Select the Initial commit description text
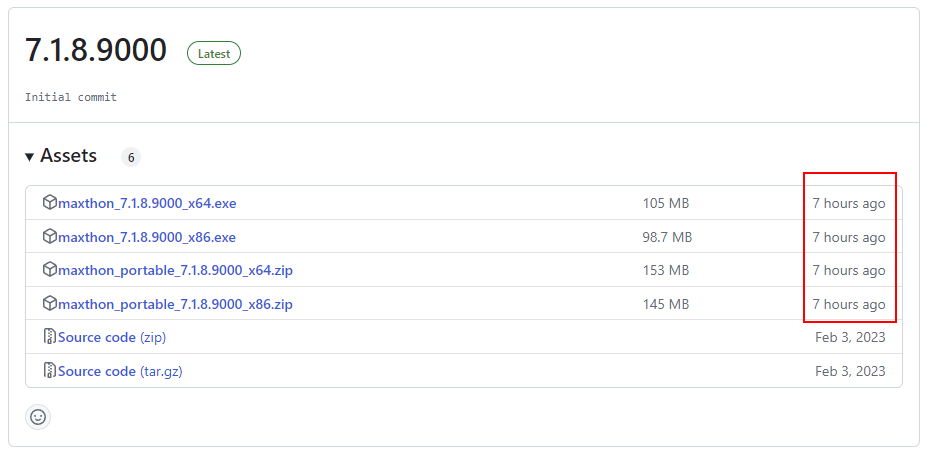This screenshot has height=458, width=932. [x=71, y=97]
